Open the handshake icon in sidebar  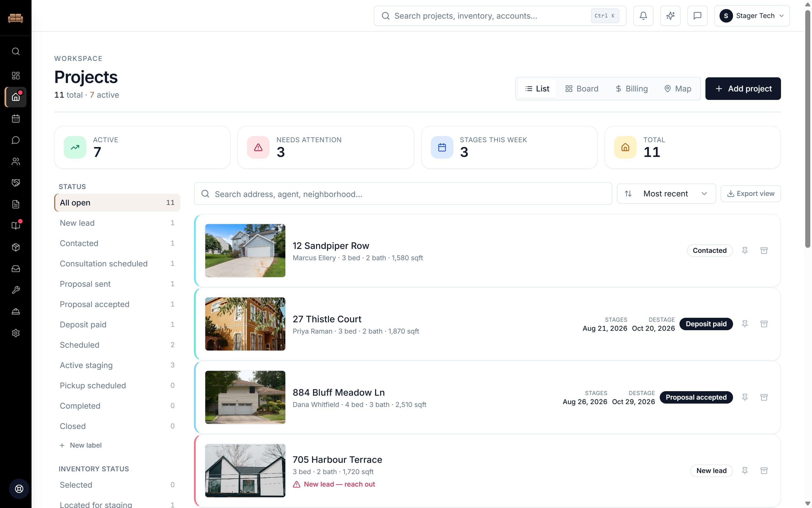pos(16,183)
